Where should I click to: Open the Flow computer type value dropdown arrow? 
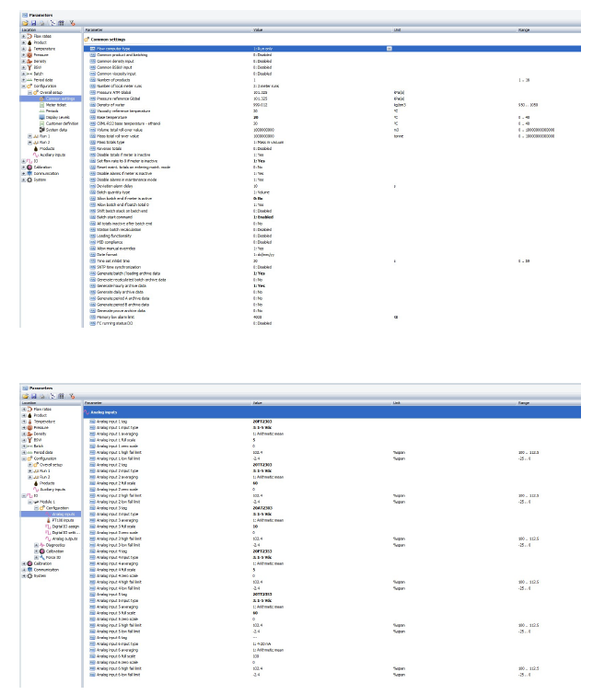click(389, 48)
